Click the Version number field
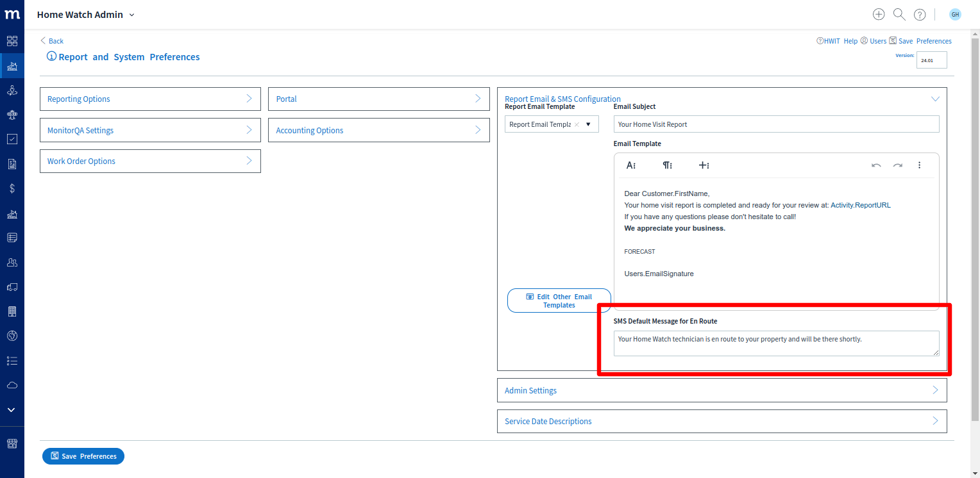 [932, 60]
